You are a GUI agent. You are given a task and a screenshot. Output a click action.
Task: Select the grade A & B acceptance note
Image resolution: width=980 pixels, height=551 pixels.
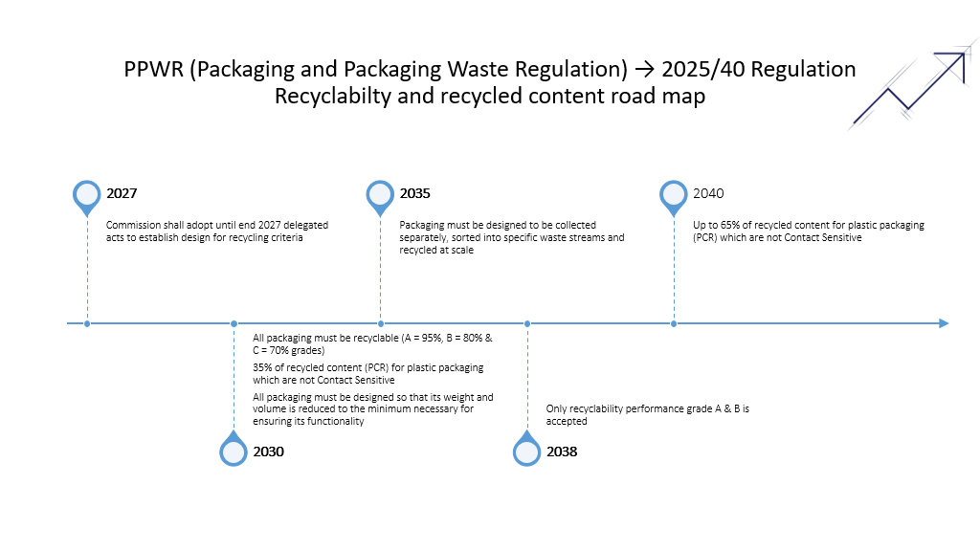tap(647, 414)
